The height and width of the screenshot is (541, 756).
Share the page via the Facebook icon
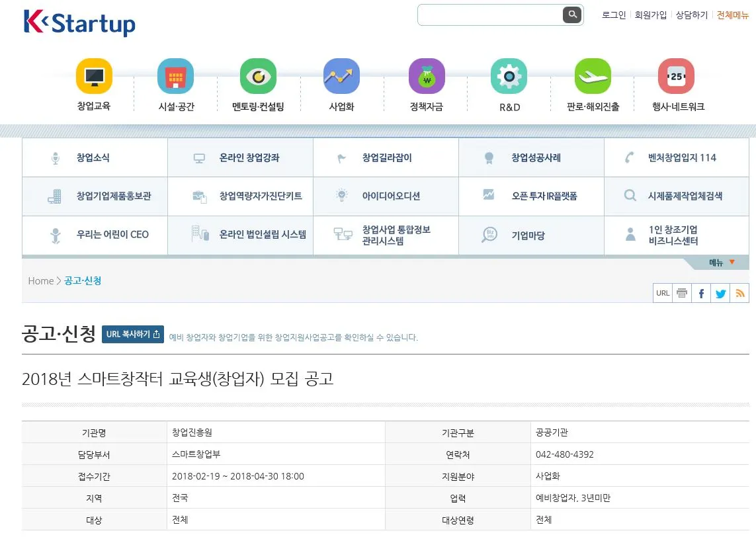[x=700, y=292]
